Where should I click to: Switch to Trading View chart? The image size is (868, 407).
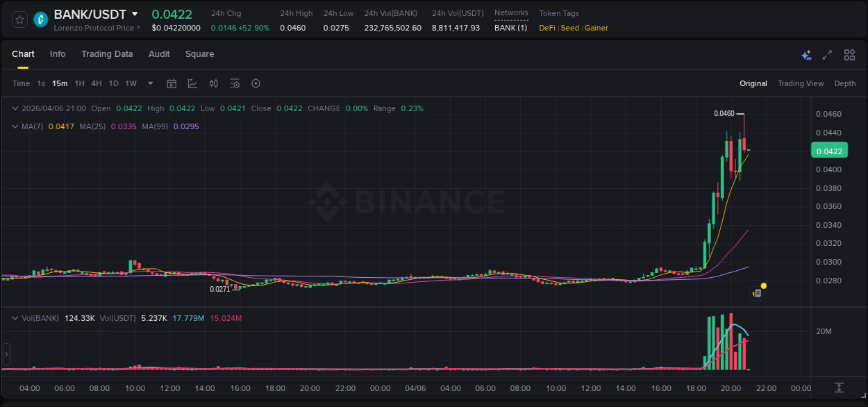click(x=801, y=83)
